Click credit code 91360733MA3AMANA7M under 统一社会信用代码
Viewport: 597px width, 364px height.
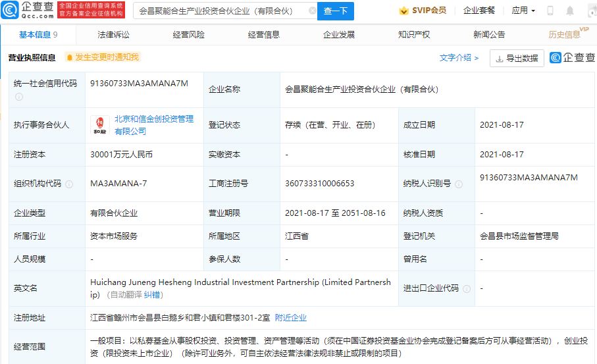(139, 84)
